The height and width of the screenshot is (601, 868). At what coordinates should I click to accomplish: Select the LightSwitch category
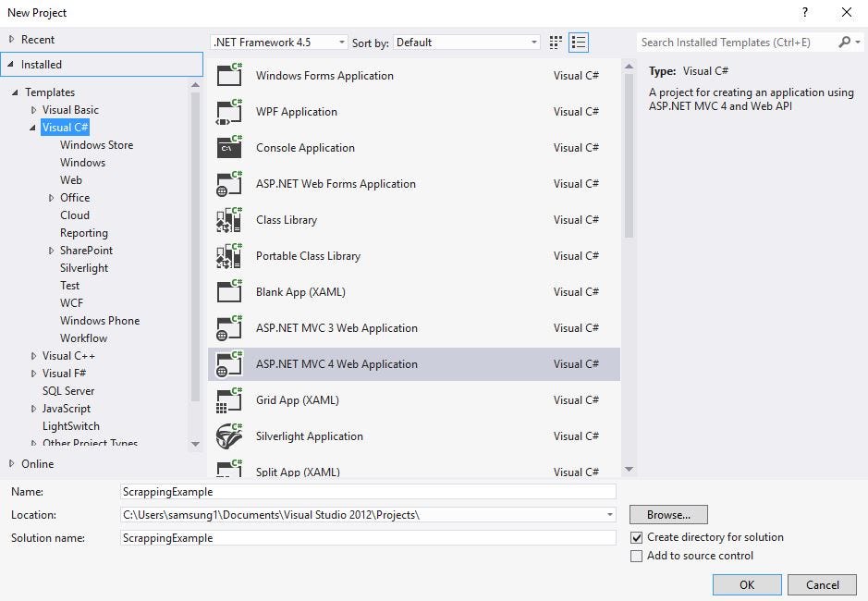[71, 426]
